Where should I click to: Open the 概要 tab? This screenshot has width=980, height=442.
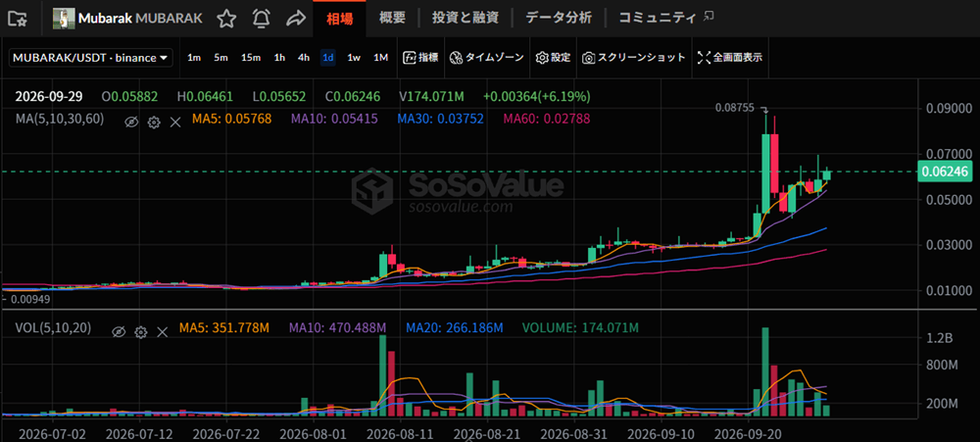tap(392, 18)
